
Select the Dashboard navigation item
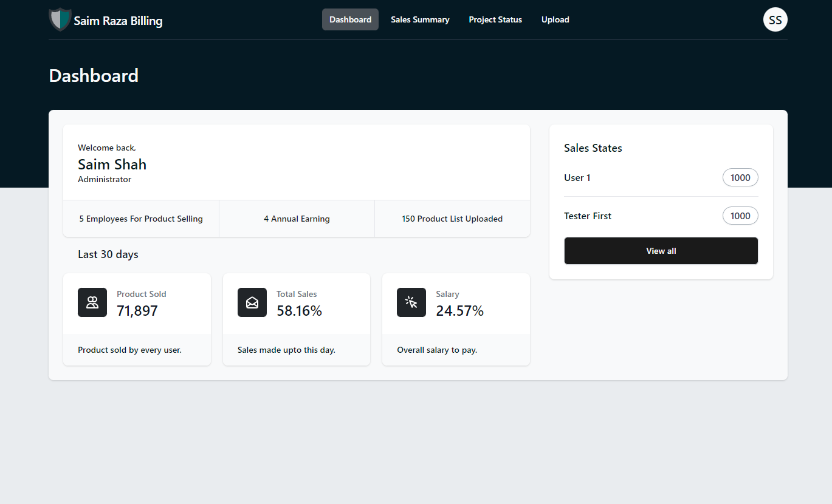pyautogui.click(x=350, y=19)
